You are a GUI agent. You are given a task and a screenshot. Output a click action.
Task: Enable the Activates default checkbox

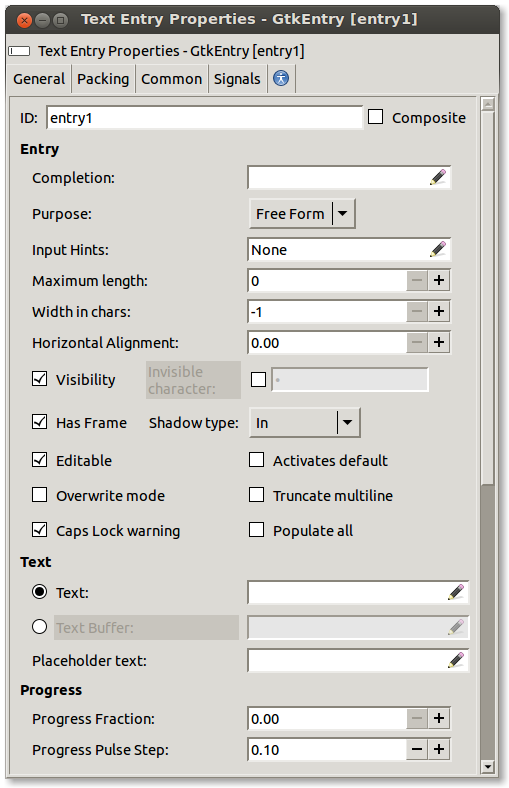[257, 460]
